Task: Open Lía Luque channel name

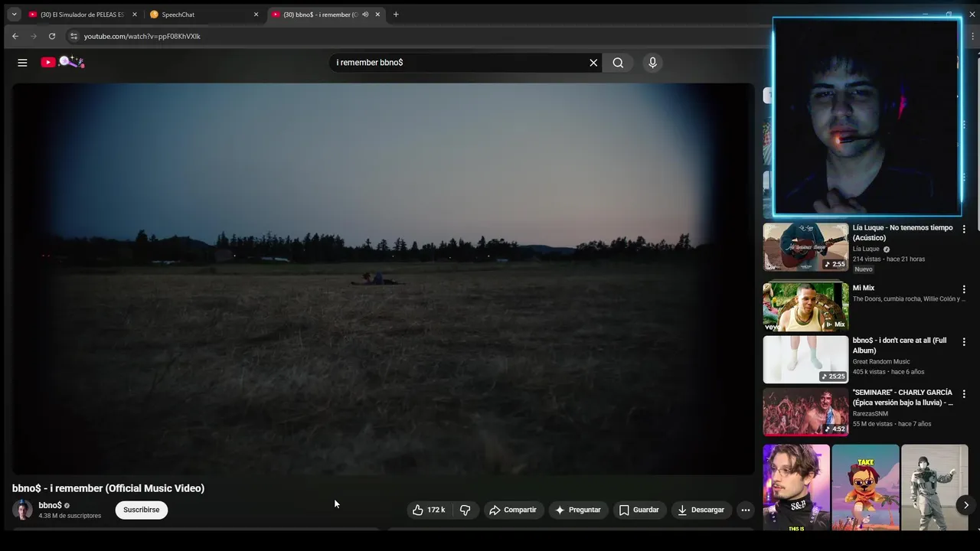Action: 866,249
